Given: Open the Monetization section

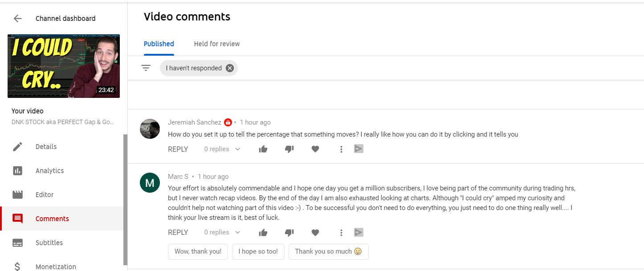Looking at the screenshot, I should pos(55,266).
